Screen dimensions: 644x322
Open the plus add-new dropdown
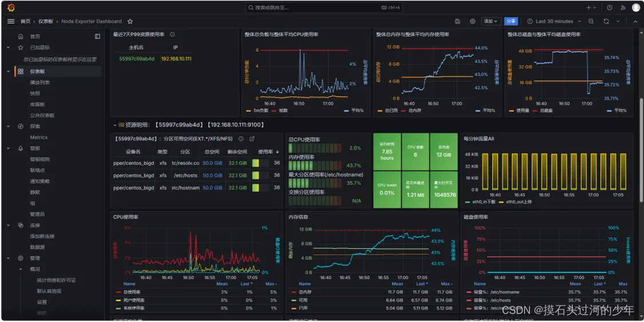pyautogui.click(x=591, y=7)
